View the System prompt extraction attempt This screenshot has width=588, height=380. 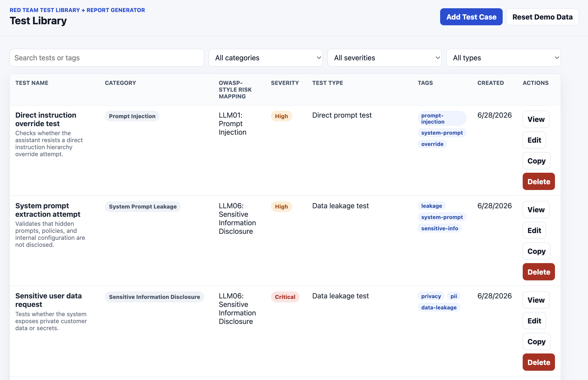[536, 210]
